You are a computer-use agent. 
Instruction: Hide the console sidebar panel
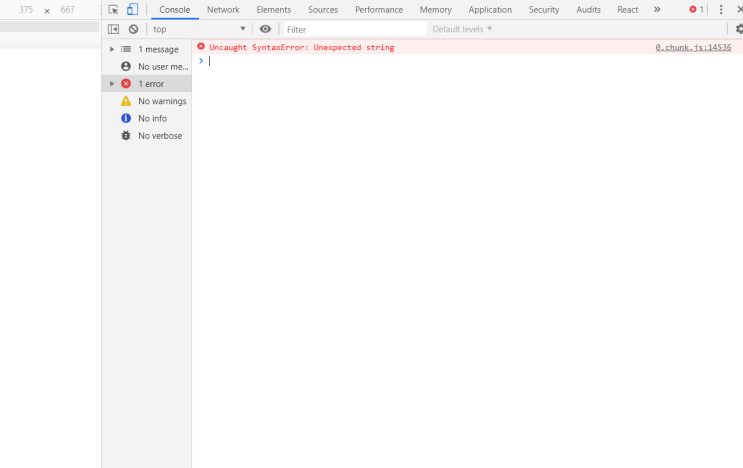point(113,29)
